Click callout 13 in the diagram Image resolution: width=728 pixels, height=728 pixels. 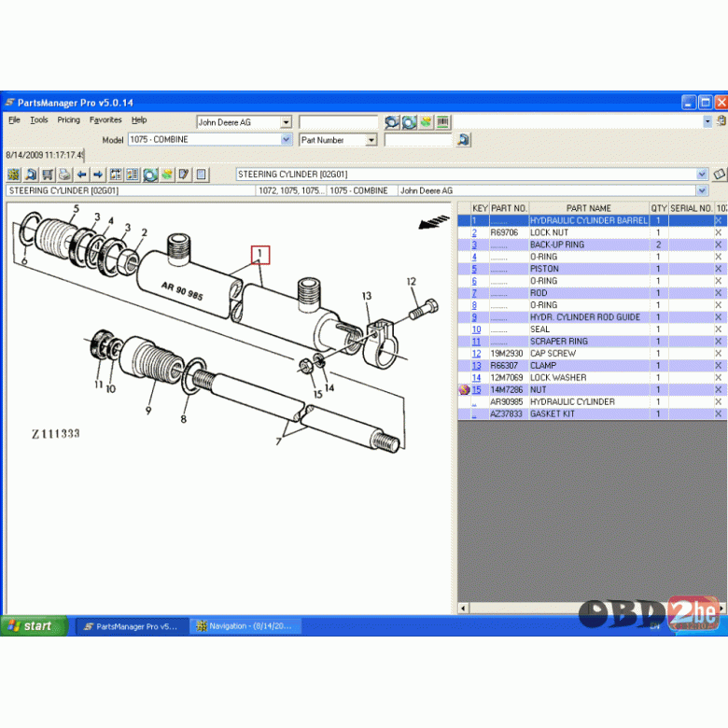[x=367, y=296]
